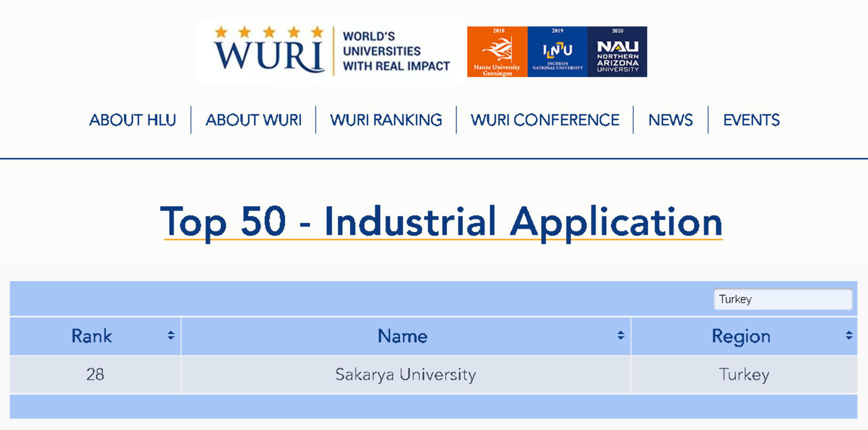Sort table by Rank column arrows
This screenshot has width=868, height=430.
tap(171, 336)
